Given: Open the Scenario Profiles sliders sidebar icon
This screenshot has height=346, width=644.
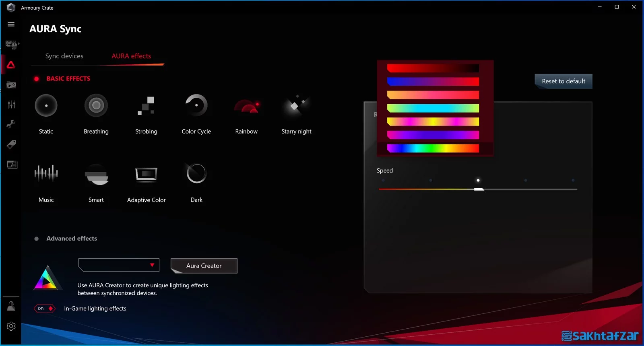Looking at the screenshot, I should 11,105.
